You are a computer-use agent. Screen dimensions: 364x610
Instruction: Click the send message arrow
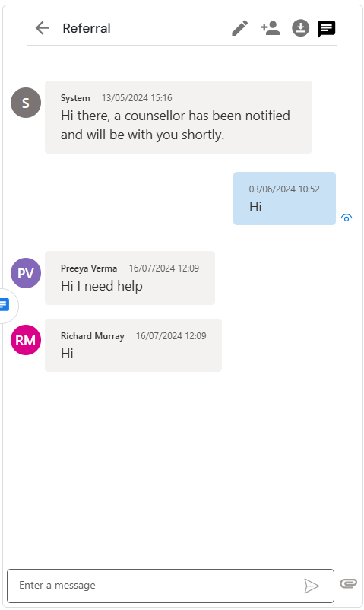pos(312,586)
